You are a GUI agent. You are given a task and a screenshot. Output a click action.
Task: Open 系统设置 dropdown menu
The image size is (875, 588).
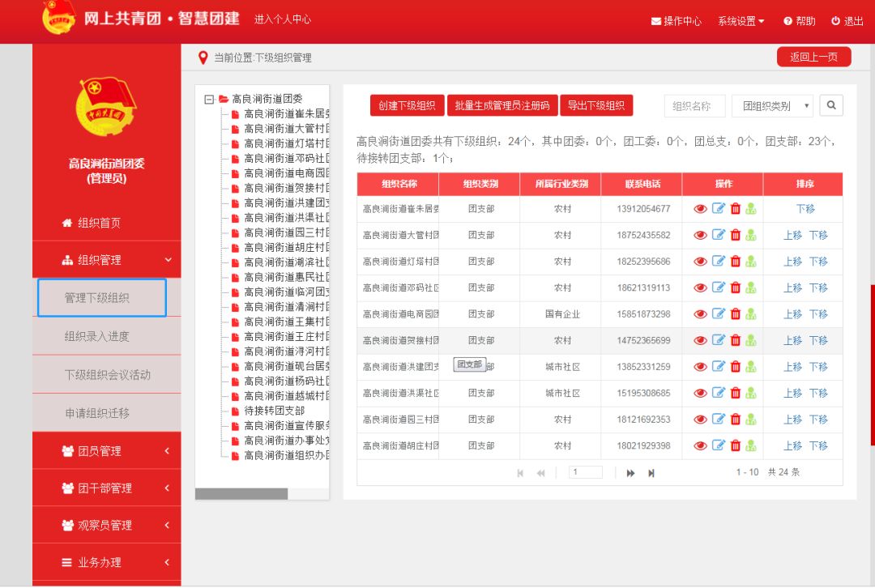(741, 21)
